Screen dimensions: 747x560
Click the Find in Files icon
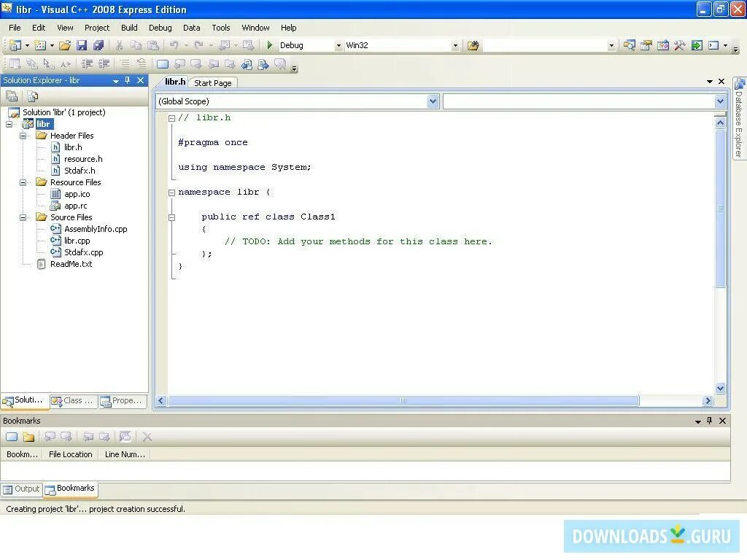point(473,46)
